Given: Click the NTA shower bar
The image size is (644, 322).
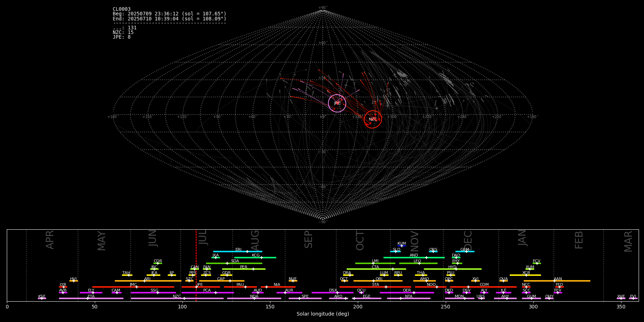Looking at the screenshot, I should click(x=409, y=298).
